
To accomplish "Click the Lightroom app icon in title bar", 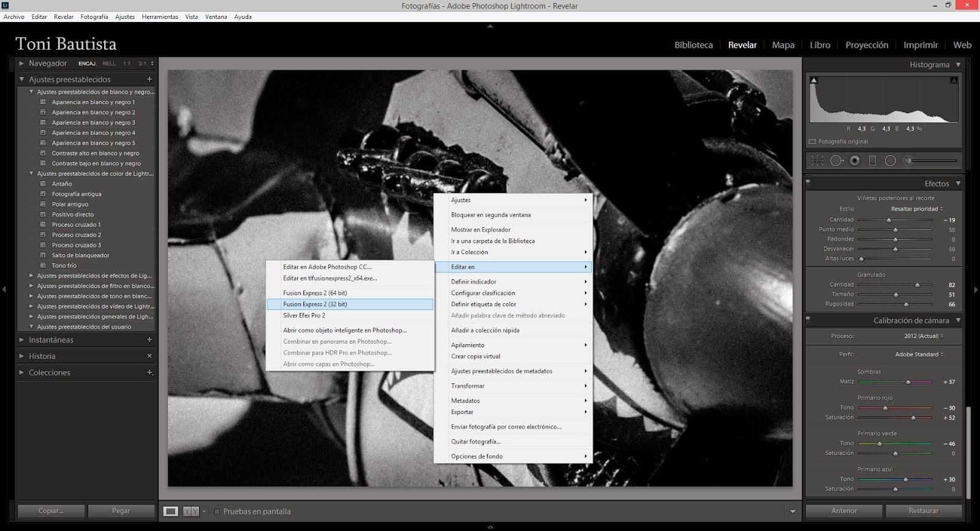I will pos(6,6).
